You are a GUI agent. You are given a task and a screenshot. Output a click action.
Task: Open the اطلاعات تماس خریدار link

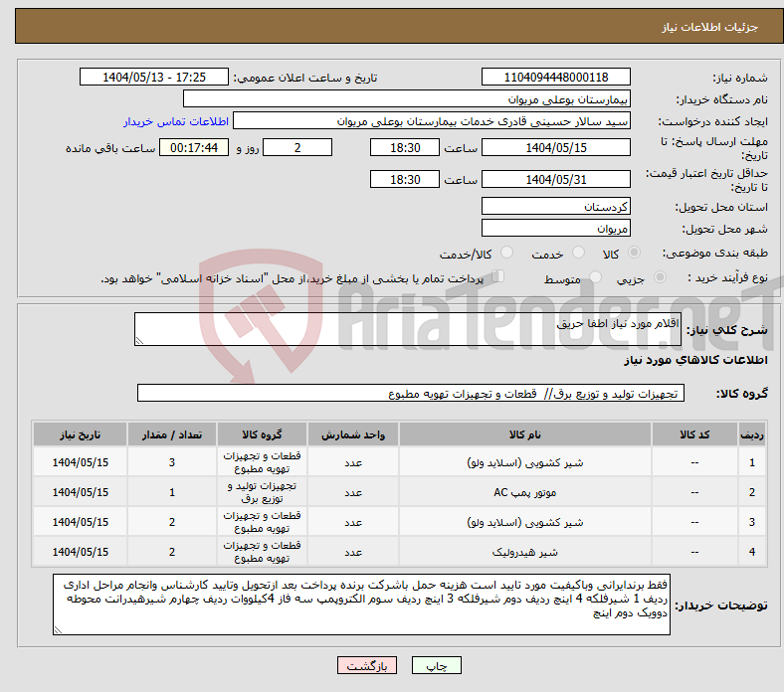click(x=176, y=121)
